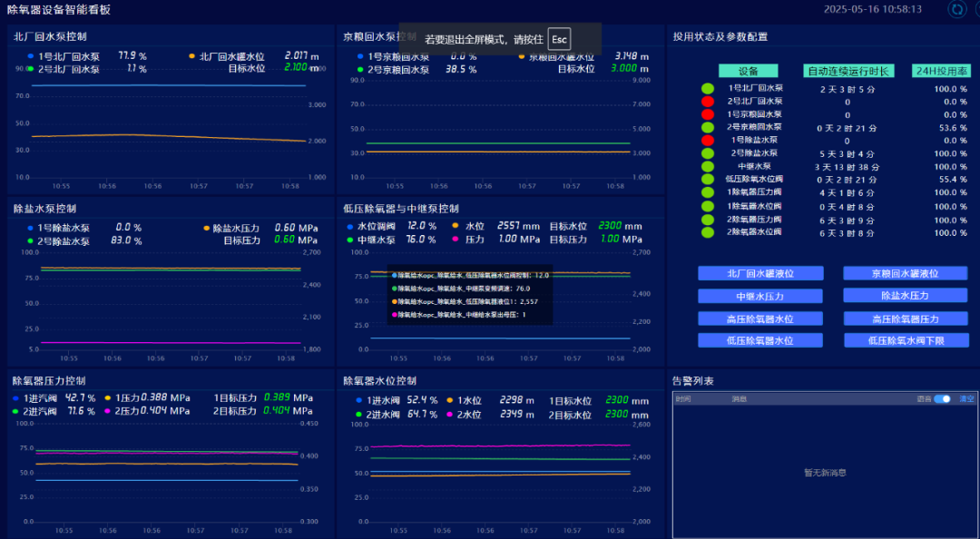Open the 京粮回水罐液位 parameter button
The image size is (980, 539).
(905, 273)
